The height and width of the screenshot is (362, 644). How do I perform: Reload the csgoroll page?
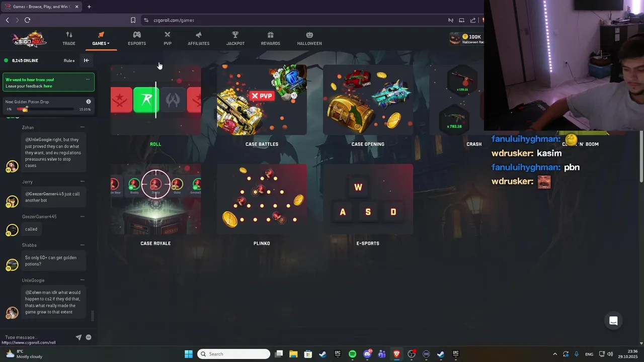coord(27,20)
